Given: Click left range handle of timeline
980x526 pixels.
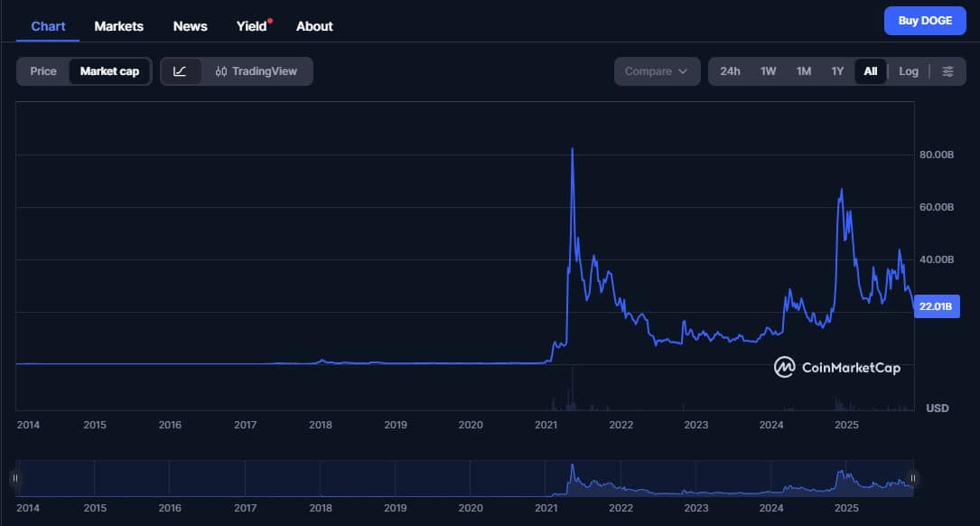Looking at the screenshot, I should tap(14, 478).
